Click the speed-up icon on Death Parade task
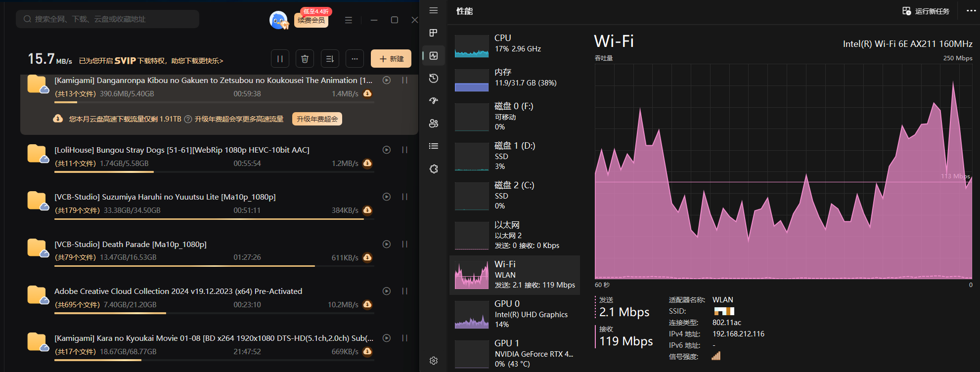This screenshot has height=372, width=980. [367, 257]
